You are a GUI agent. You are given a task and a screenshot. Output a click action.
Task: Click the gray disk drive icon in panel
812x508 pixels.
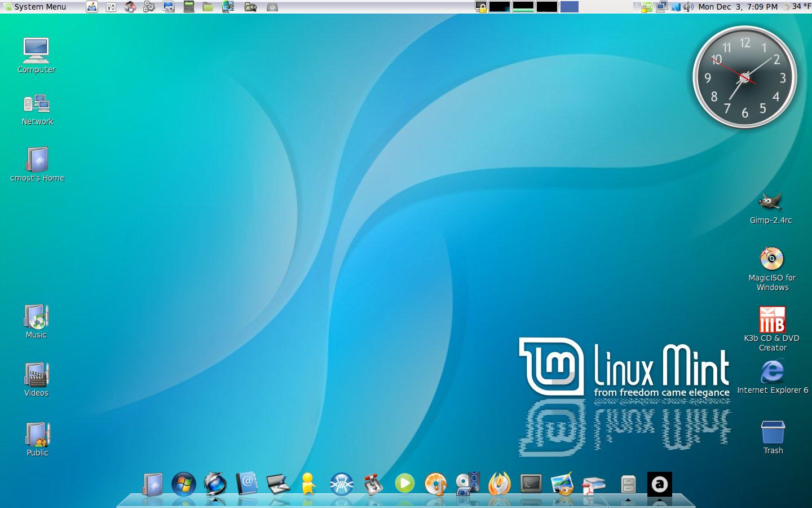[x=272, y=7]
